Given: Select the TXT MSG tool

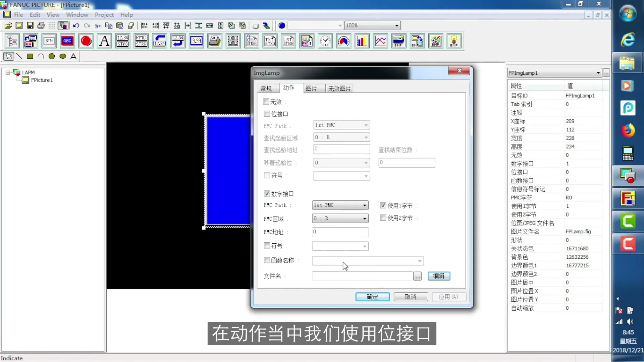Looking at the screenshot, I should pos(270,41).
